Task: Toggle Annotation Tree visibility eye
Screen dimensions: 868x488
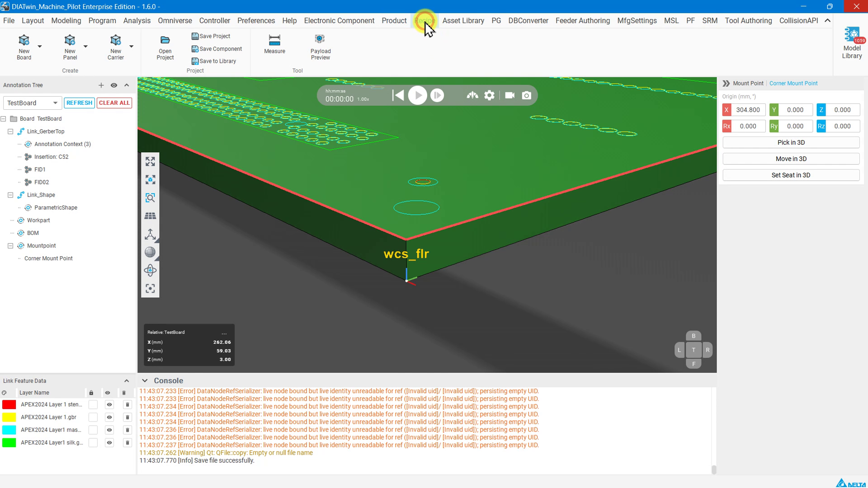Action: pyautogui.click(x=114, y=85)
